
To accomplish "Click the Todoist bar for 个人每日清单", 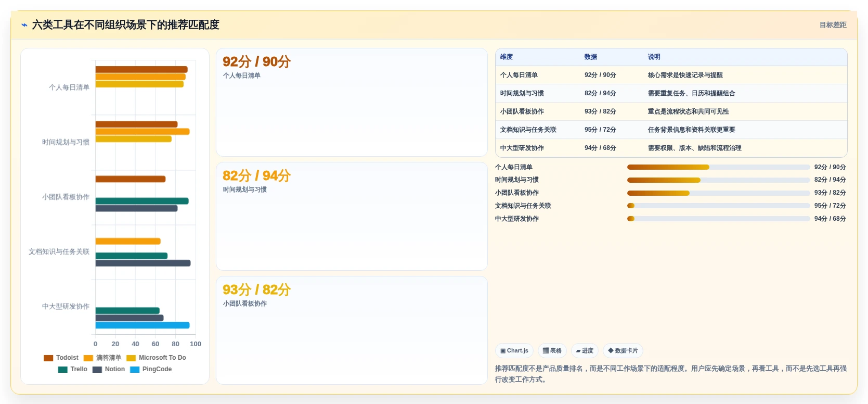I will pos(141,69).
